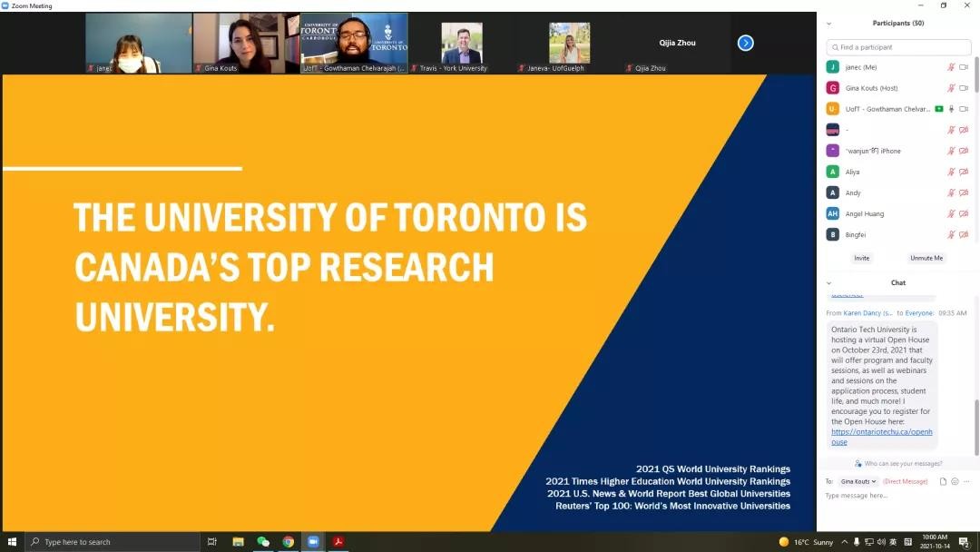The width and height of the screenshot is (980, 552).
Task: Show next page of video thumbnails
Action: pos(745,43)
